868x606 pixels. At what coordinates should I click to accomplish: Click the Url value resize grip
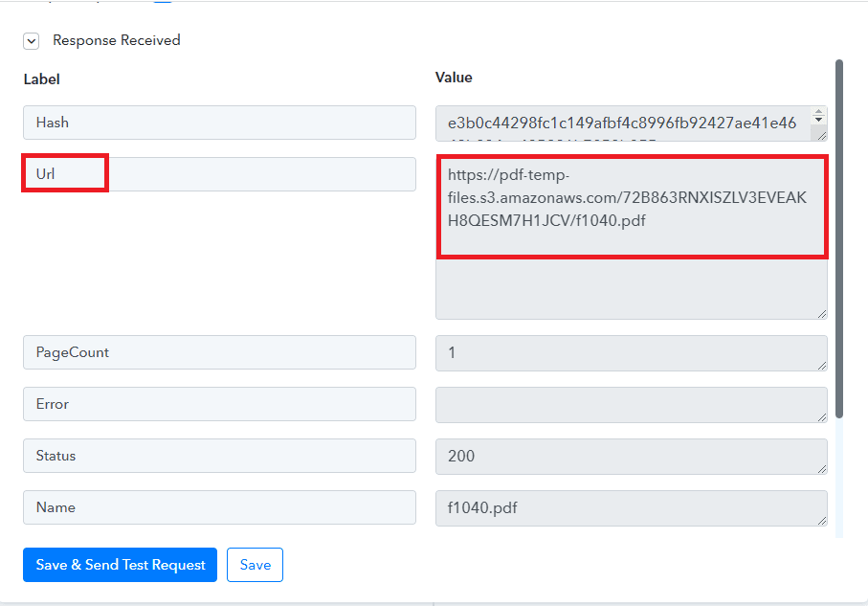pyautogui.click(x=821, y=313)
